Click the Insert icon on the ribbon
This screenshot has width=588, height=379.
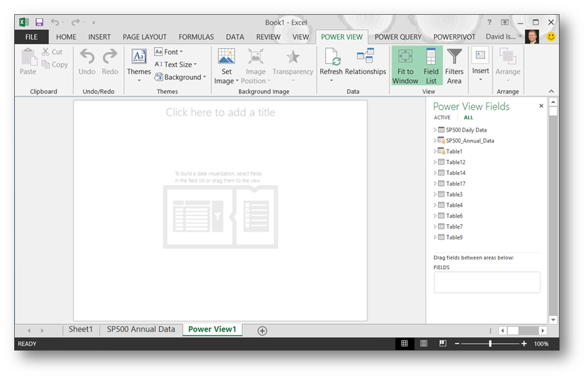tap(480, 56)
